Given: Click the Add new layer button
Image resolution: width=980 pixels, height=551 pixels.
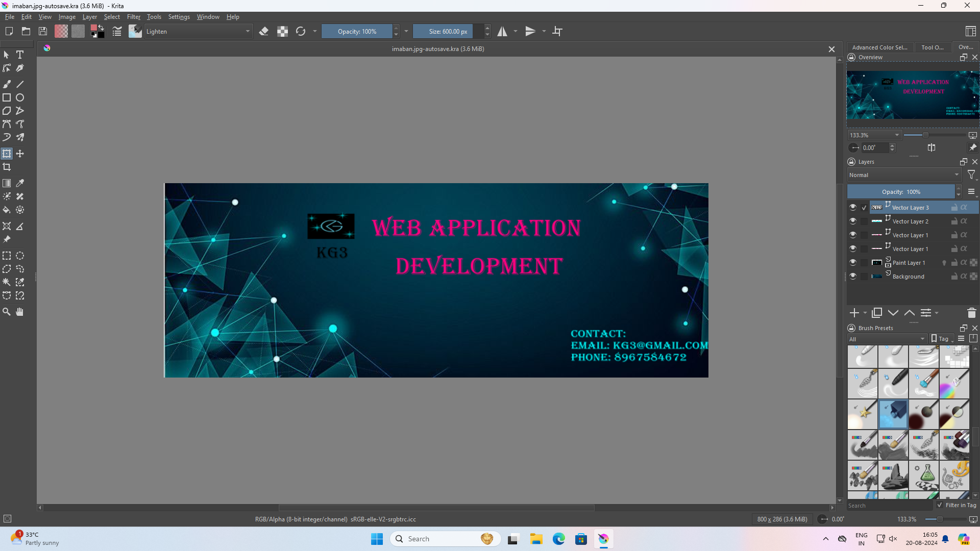Looking at the screenshot, I should (854, 313).
